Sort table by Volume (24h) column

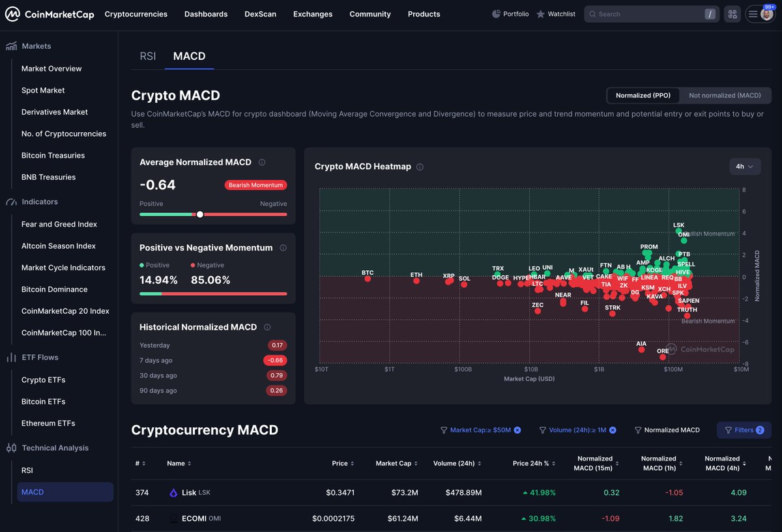(457, 464)
